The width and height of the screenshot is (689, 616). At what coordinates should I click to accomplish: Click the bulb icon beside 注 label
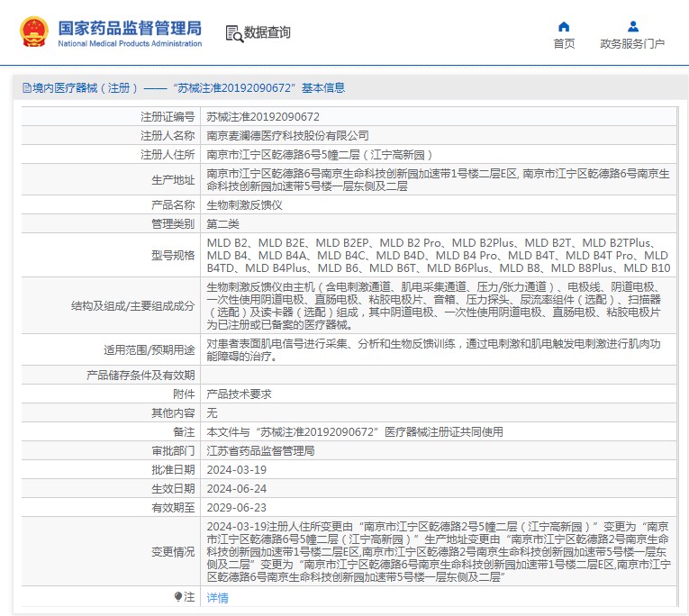(178, 596)
